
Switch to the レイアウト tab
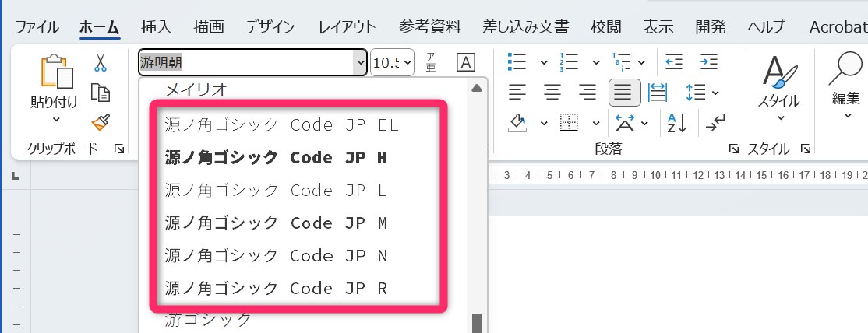tap(347, 26)
